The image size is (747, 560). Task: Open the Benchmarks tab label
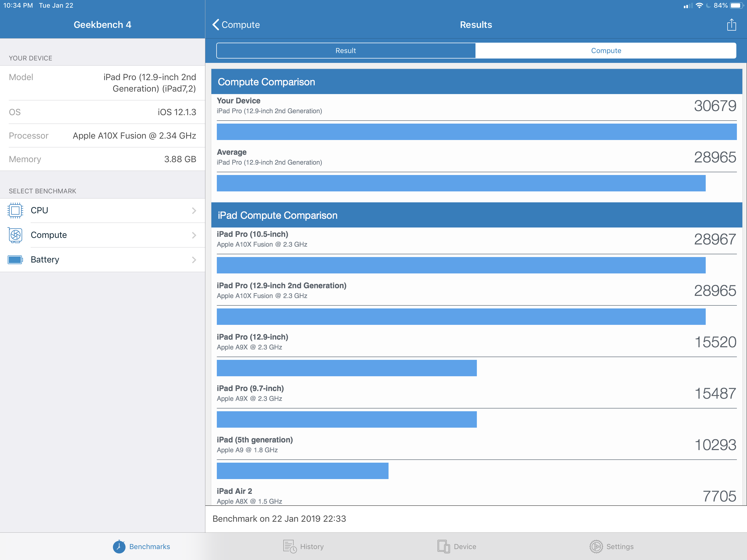[x=150, y=547]
